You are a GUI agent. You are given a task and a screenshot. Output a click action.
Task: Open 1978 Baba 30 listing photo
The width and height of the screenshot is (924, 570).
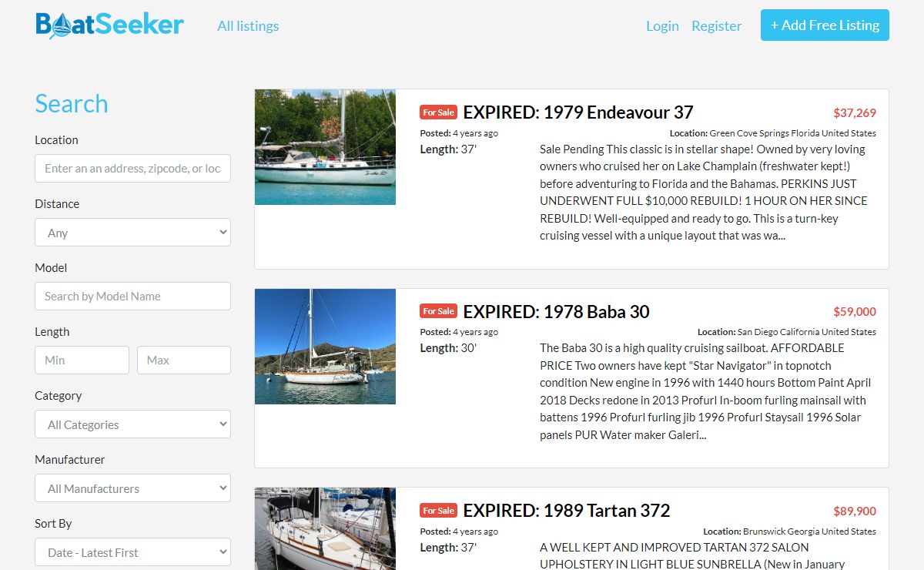(x=325, y=347)
